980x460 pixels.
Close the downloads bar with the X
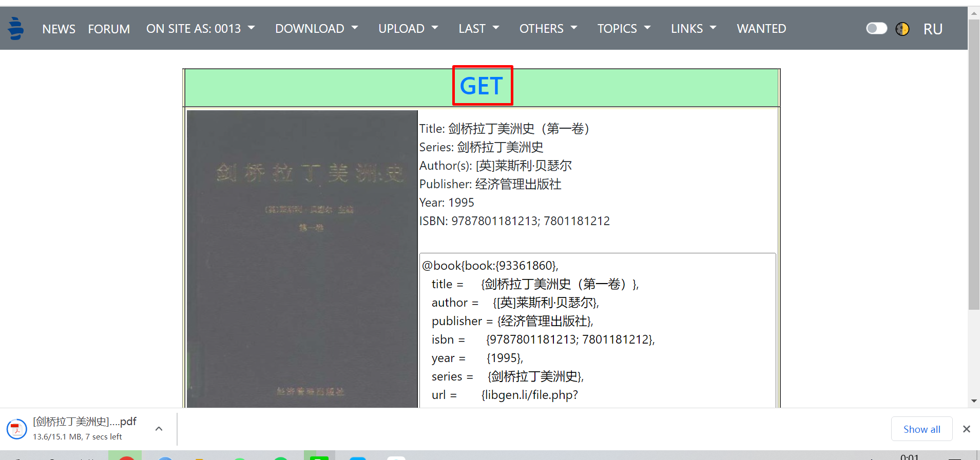tap(966, 429)
